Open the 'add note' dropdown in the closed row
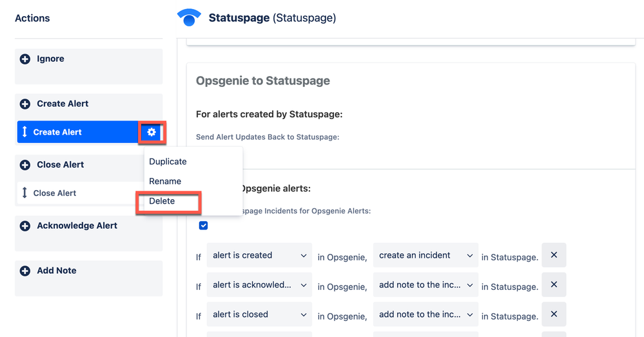The image size is (644, 337). (425, 314)
